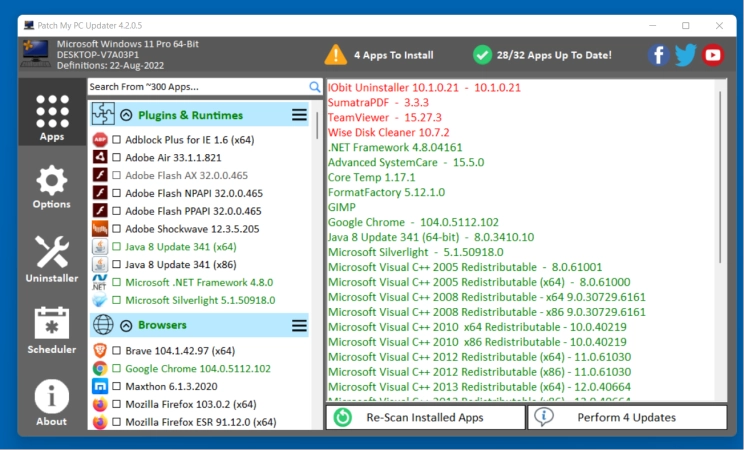Viewport: 744px width, 450px height.
Task: Click the results pane vertical scrollbar
Action: (720, 178)
